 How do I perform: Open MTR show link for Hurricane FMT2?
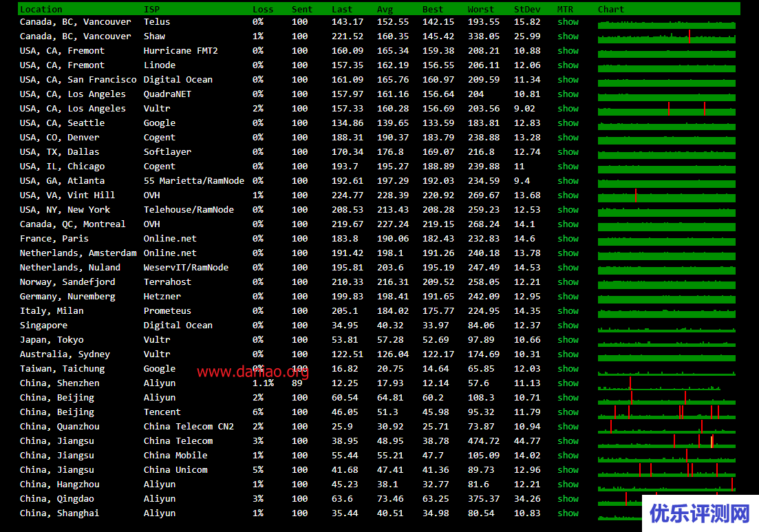(568, 51)
